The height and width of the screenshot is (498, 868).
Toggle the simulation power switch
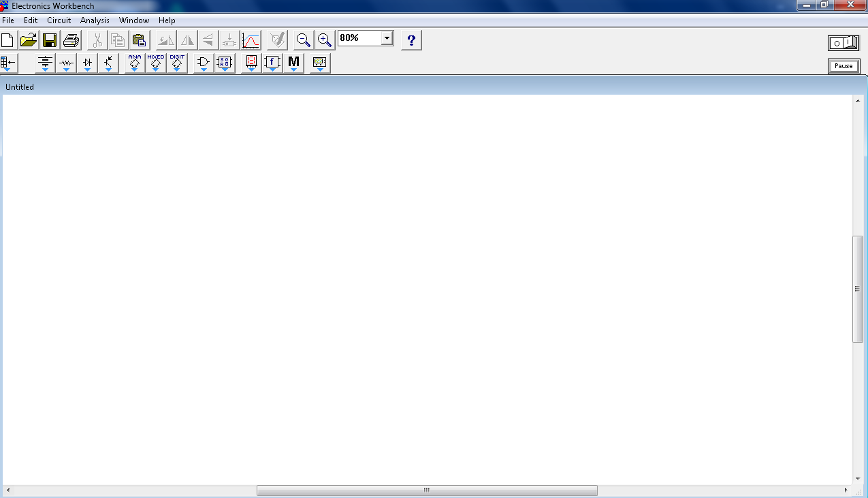[x=843, y=43]
